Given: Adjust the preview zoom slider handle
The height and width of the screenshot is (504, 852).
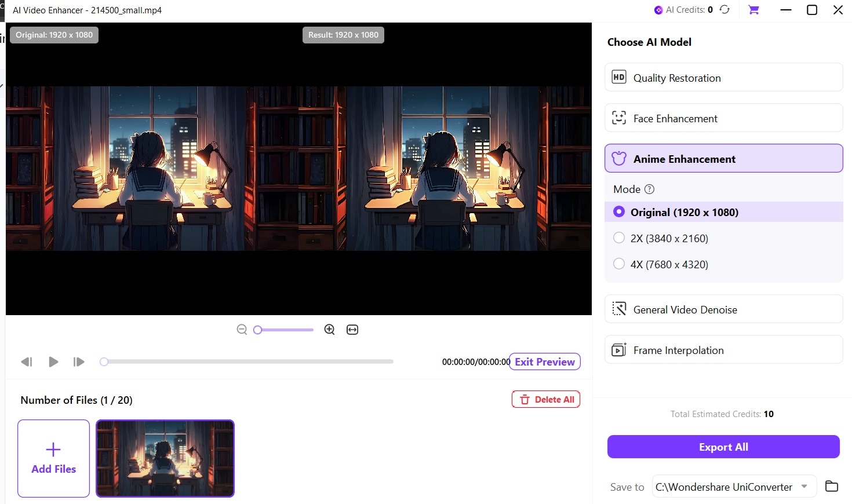Looking at the screenshot, I should [258, 330].
